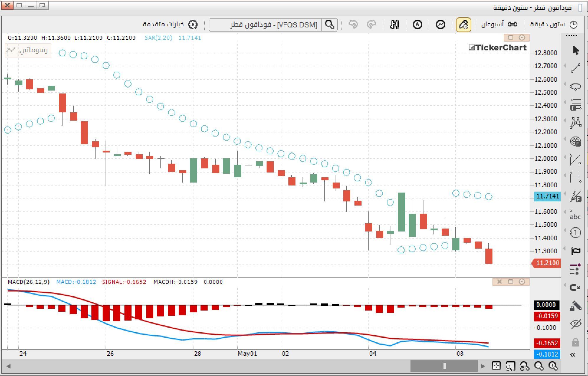
Task: Select the abc text annotation tool
Action: pos(575,215)
